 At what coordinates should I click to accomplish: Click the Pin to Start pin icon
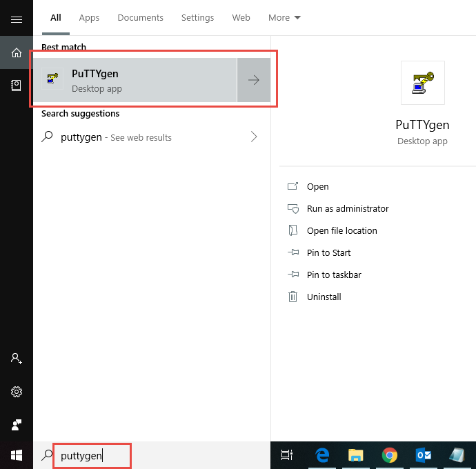point(293,252)
